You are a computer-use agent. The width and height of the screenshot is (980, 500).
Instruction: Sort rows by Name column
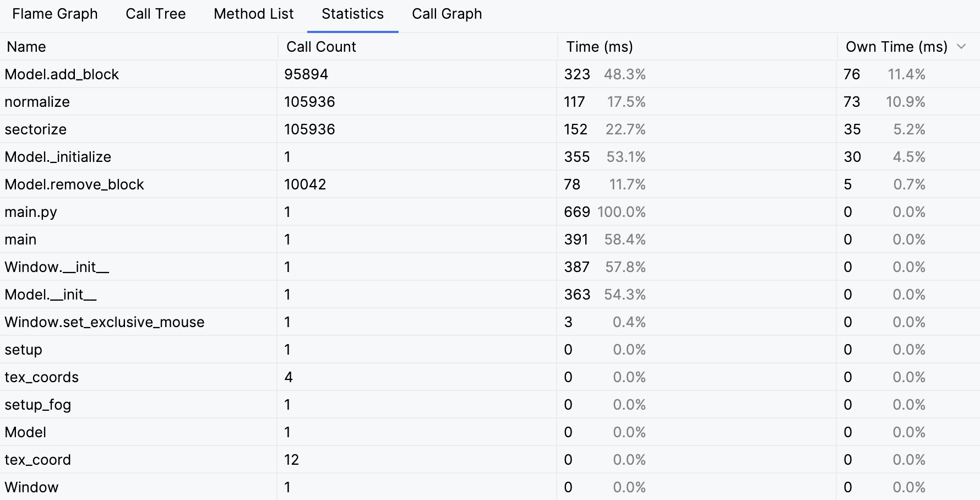coord(26,46)
